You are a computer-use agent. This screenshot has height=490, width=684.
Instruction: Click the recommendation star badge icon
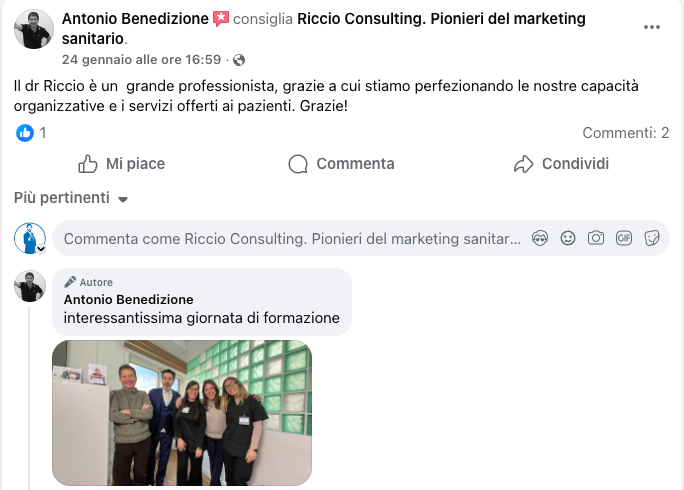click(221, 19)
